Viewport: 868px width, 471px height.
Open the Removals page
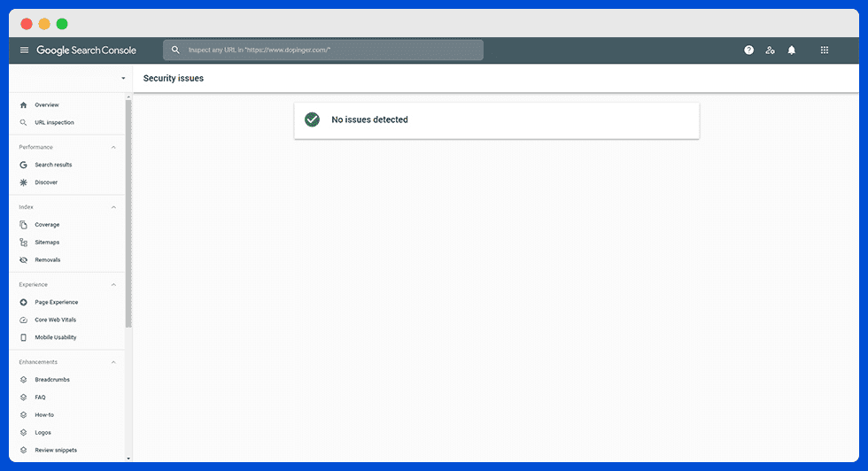click(x=48, y=259)
